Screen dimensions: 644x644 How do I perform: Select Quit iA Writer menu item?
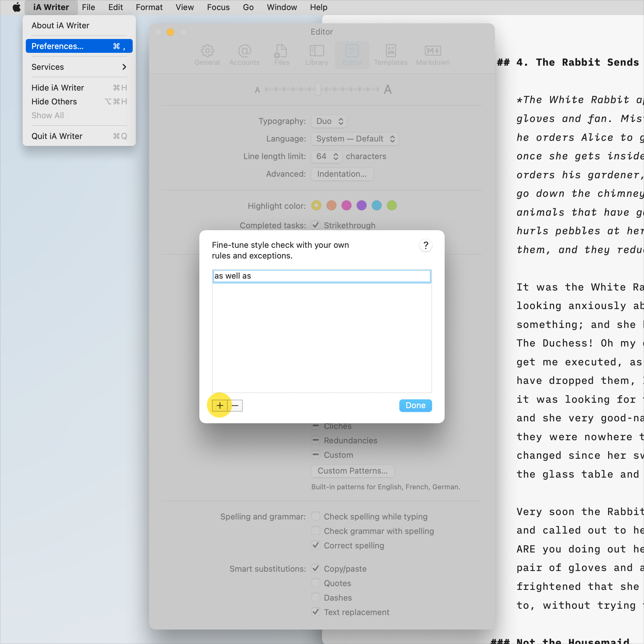point(79,136)
